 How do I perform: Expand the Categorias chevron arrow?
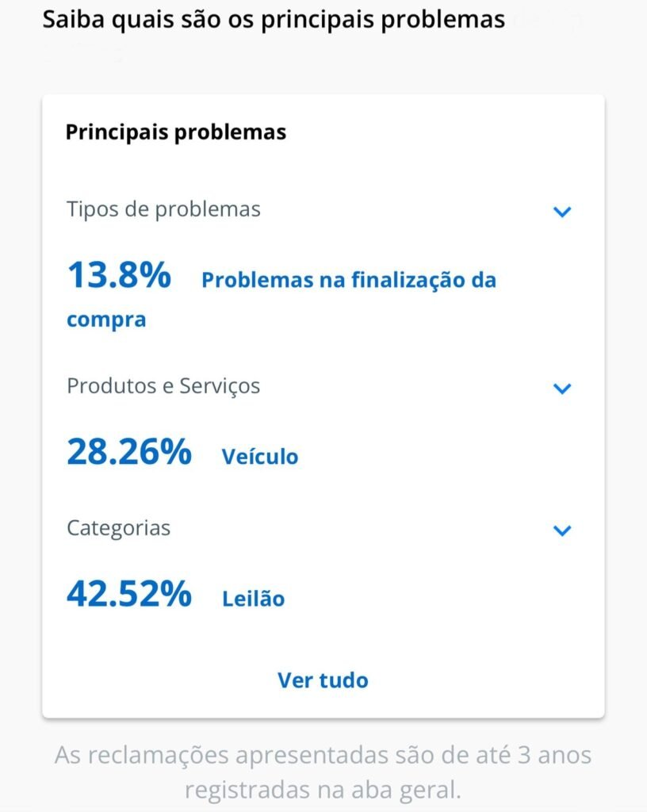point(562,530)
